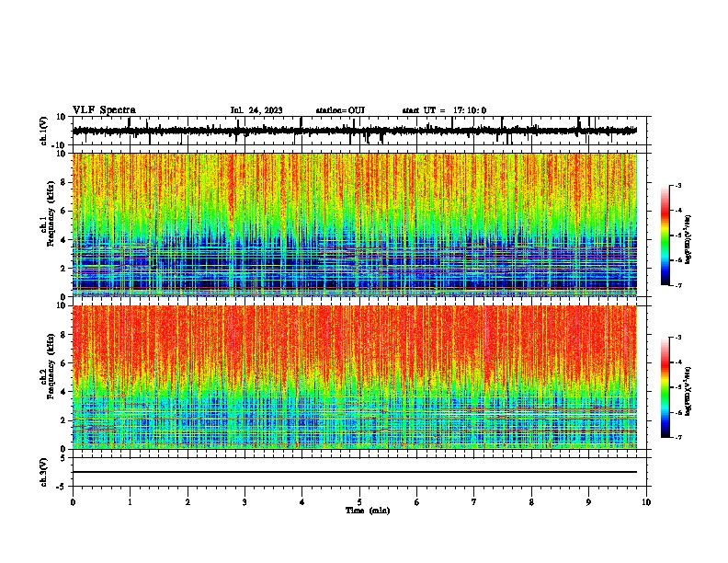Image resolution: width=728 pixels, height=563 pixels.
Task: Click the "4" kHz tick of ch.1 spectrogram
Action: click(63, 240)
